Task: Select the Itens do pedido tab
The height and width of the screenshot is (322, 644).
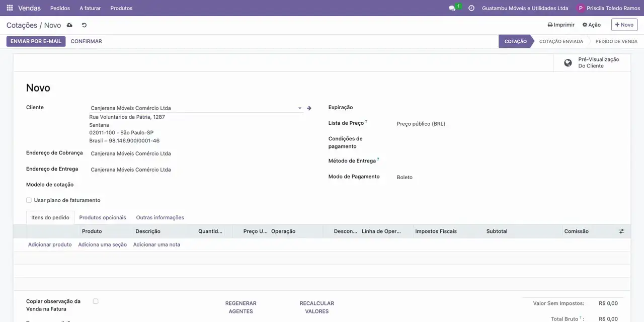Action: click(x=50, y=217)
